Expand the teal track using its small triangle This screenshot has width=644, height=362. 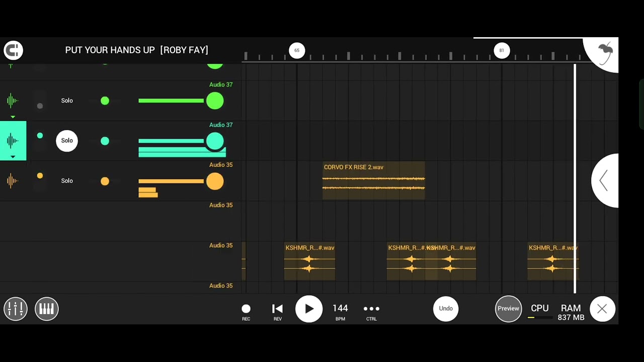[x=13, y=157]
